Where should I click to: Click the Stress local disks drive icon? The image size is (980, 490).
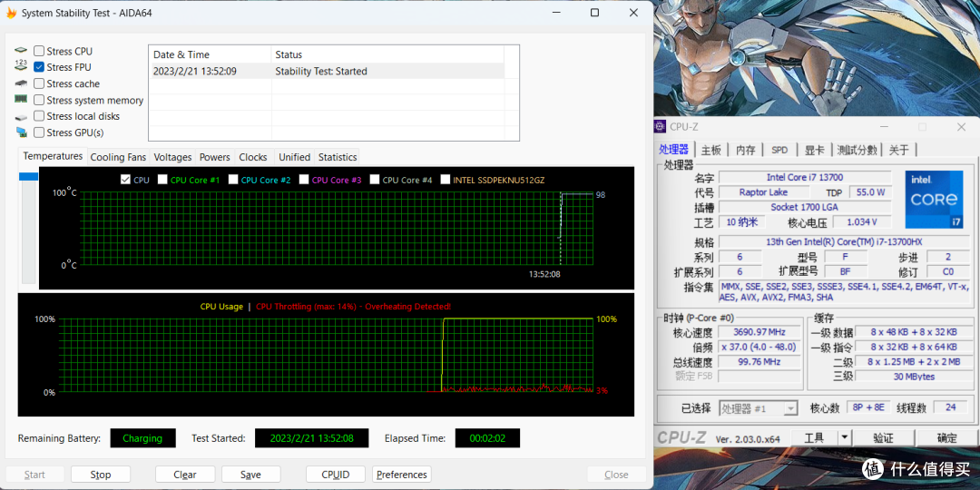click(21, 116)
